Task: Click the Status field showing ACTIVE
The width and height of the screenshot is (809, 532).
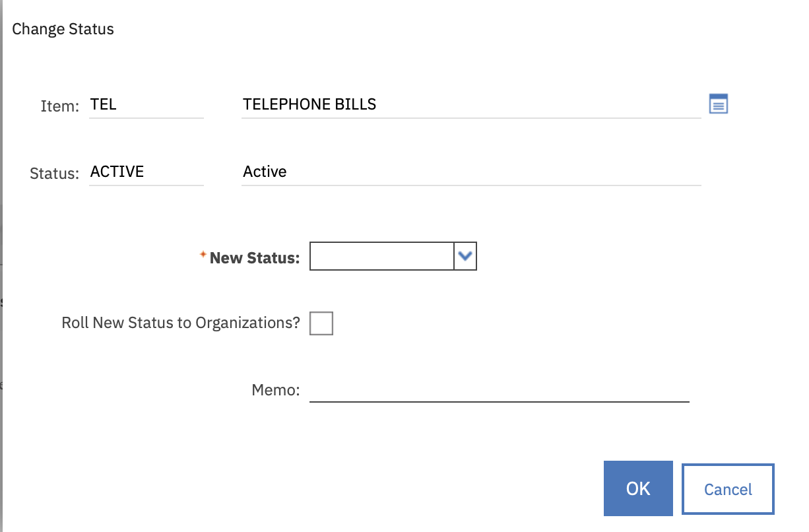Action: point(146,172)
